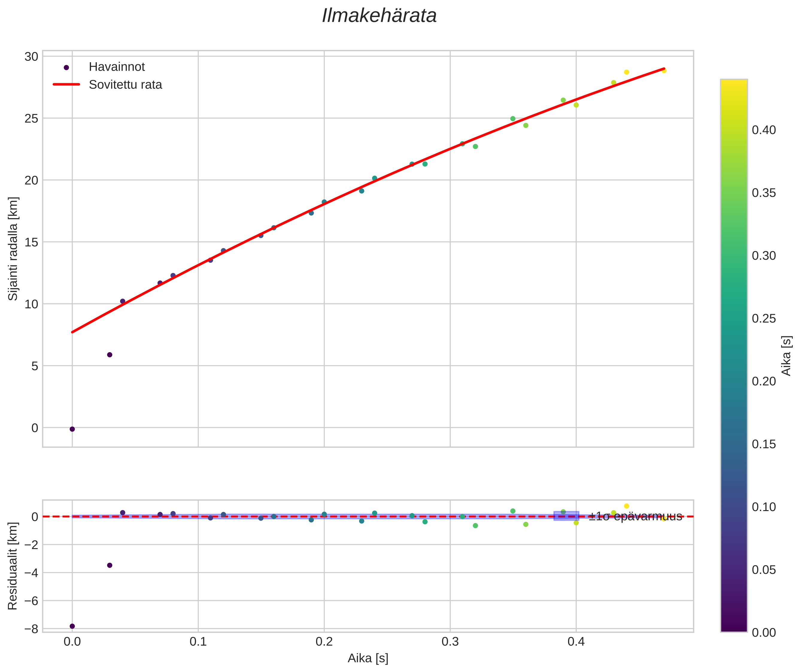Click the Havainnot legend label
This screenshot has width=800, height=672.
click(x=117, y=67)
